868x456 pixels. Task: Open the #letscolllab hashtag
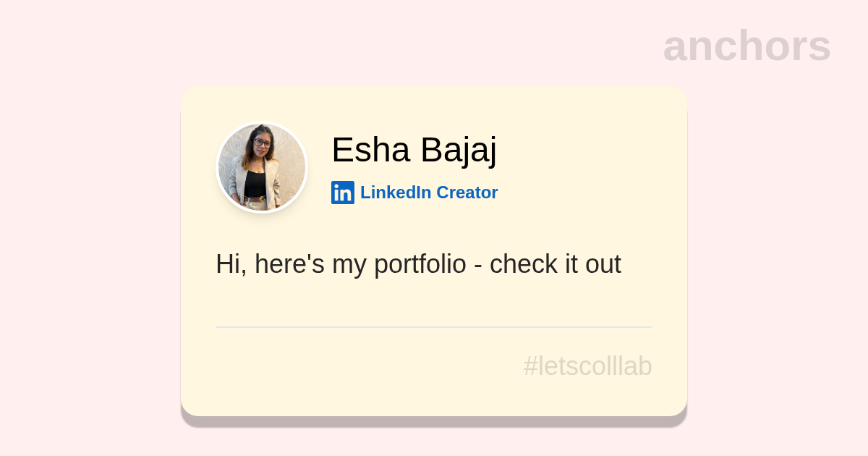point(587,366)
